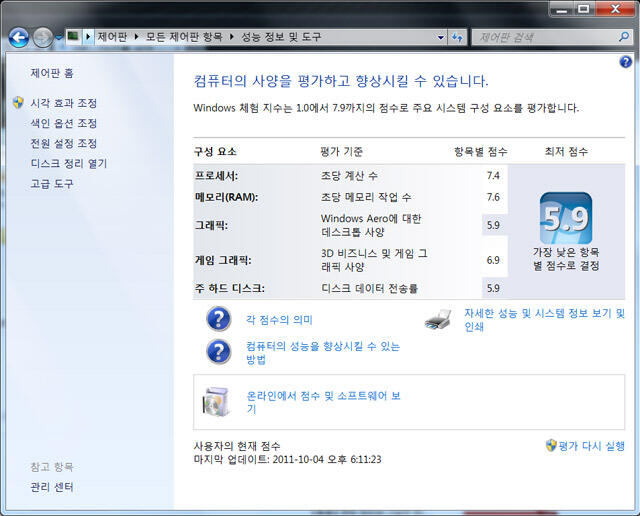This screenshot has width=640, height=516.
Task: Click help icon beside 각 점수의 의미
Action: coord(219,319)
